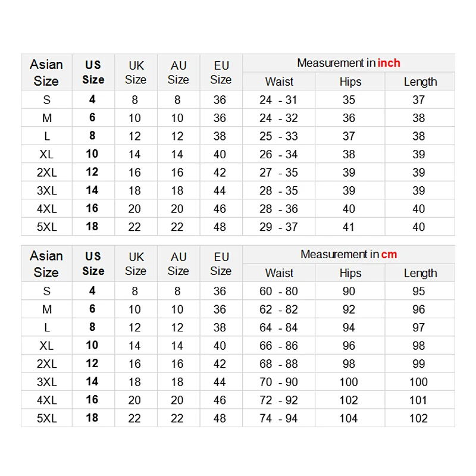Click Length column header in cm table
Viewport: 476px width, 476px height.
click(x=420, y=273)
